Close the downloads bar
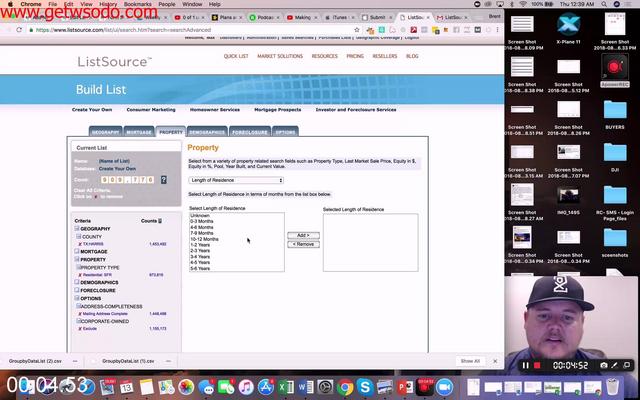This screenshot has height=400, width=640. 495,361
